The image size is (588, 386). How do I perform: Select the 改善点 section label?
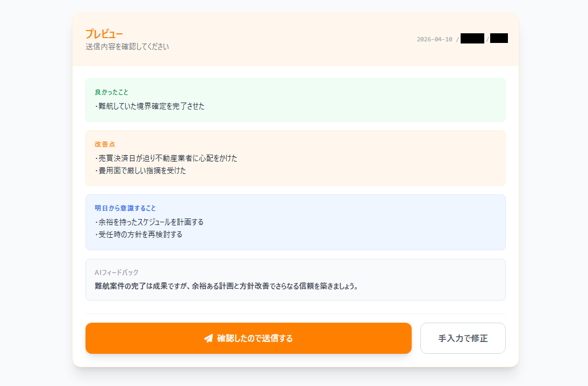[105, 144]
